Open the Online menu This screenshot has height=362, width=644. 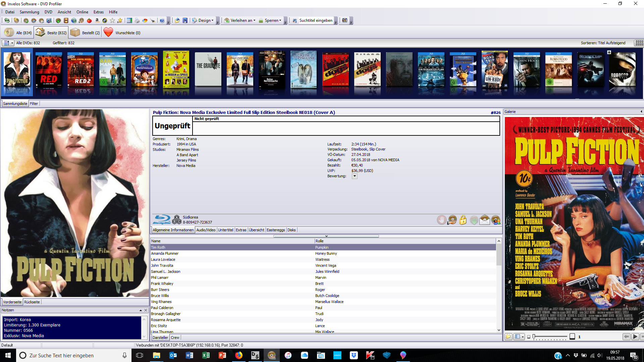[x=82, y=12]
